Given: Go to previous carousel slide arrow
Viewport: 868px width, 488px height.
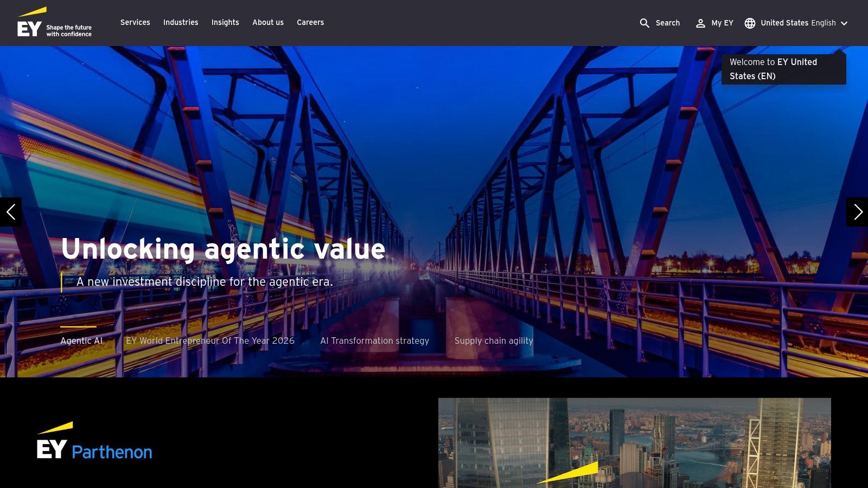Looking at the screenshot, I should [x=11, y=212].
